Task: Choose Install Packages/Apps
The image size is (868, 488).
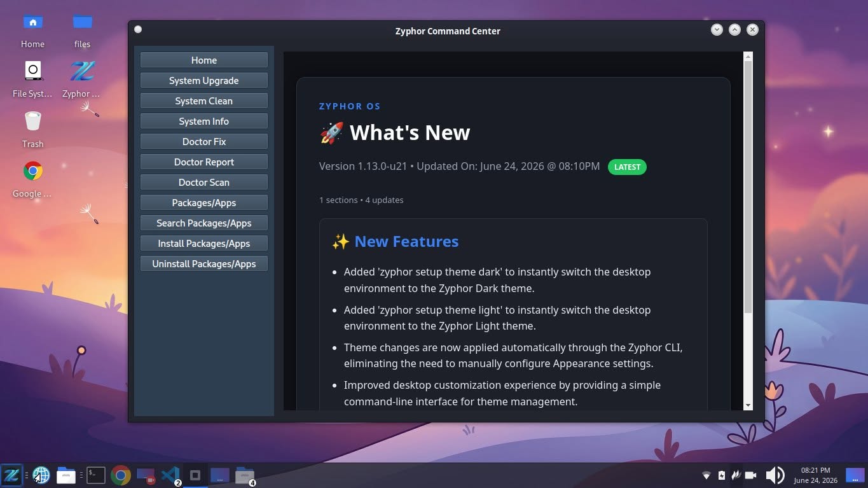Action: tap(204, 244)
